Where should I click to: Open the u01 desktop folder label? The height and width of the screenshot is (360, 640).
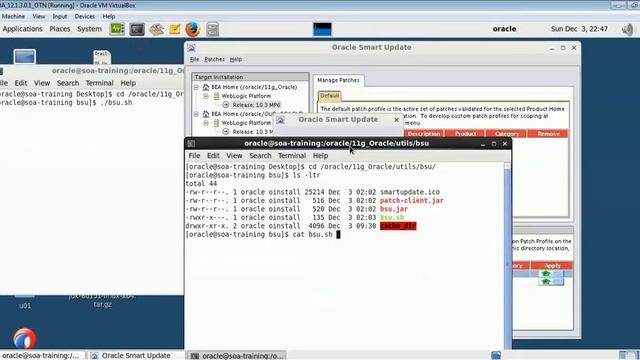pyautogui.click(x=25, y=306)
